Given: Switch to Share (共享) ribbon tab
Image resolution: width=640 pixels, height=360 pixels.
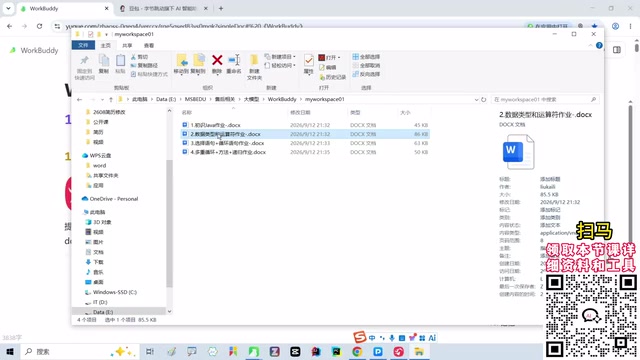Looking at the screenshot, I should [x=127, y=45].
